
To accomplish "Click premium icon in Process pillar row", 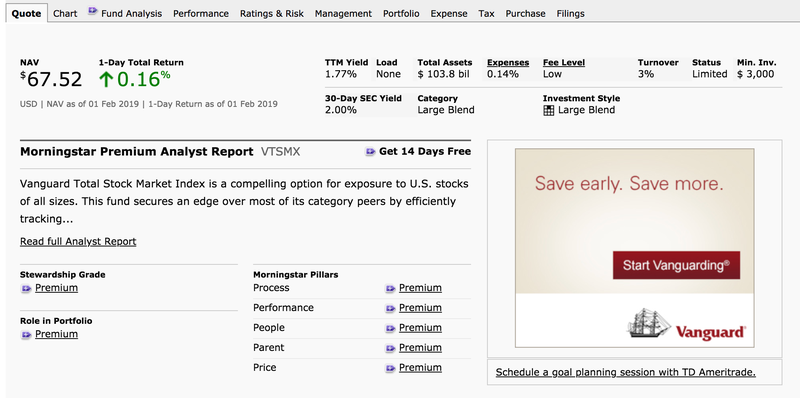I will click(390, 289).
